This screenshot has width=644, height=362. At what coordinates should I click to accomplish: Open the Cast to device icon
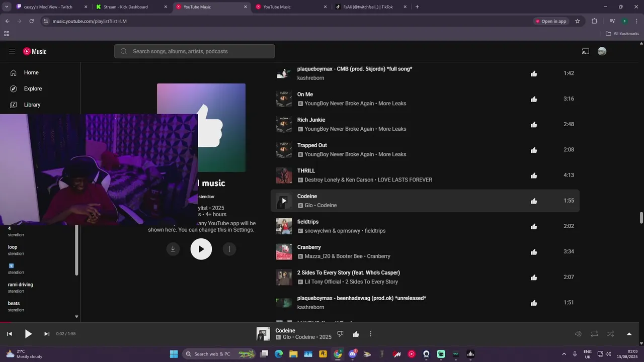pyautogui.click(x=586, y=51)
